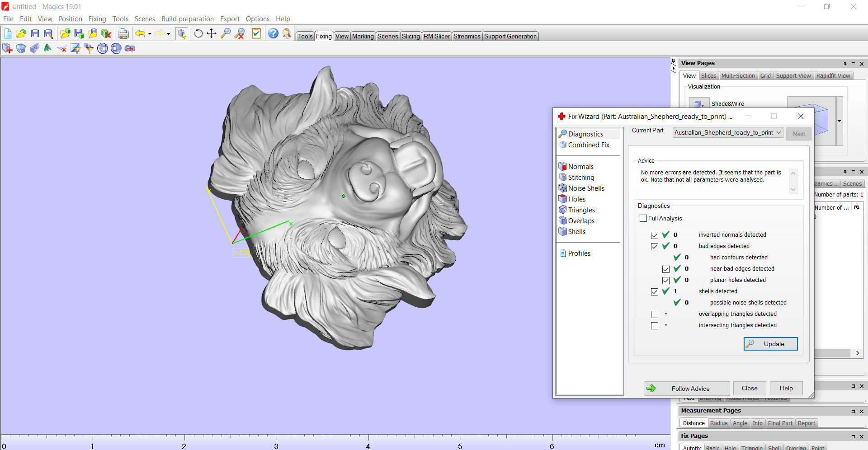Open the Radius tab in Measurement Pages
868x450 pixels.
pos(719,423)
